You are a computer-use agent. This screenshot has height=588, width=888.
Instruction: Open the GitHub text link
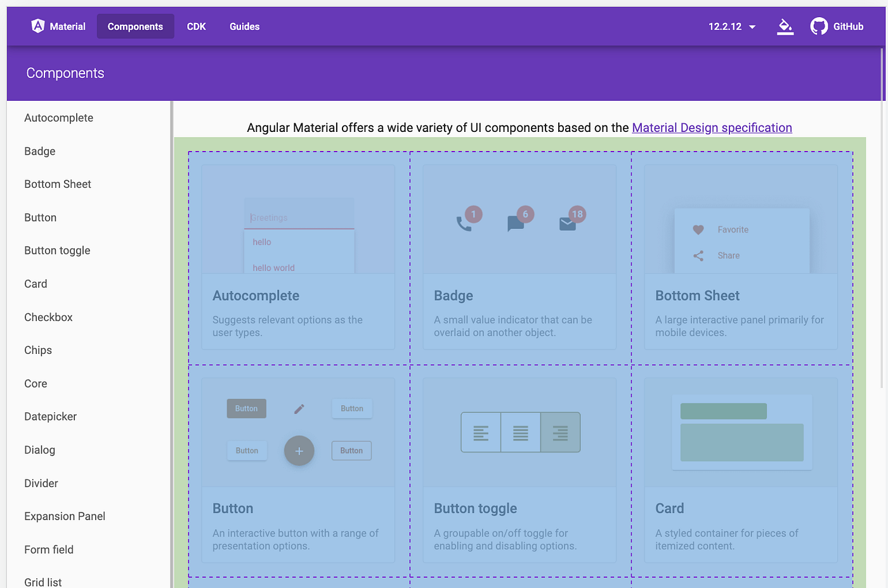849,27
